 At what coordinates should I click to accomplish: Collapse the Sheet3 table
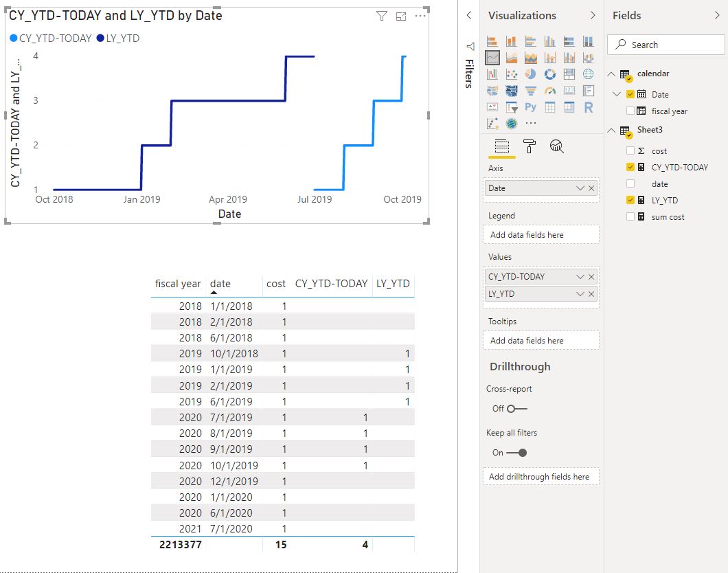pyautogui.click(x=611, y=131)
